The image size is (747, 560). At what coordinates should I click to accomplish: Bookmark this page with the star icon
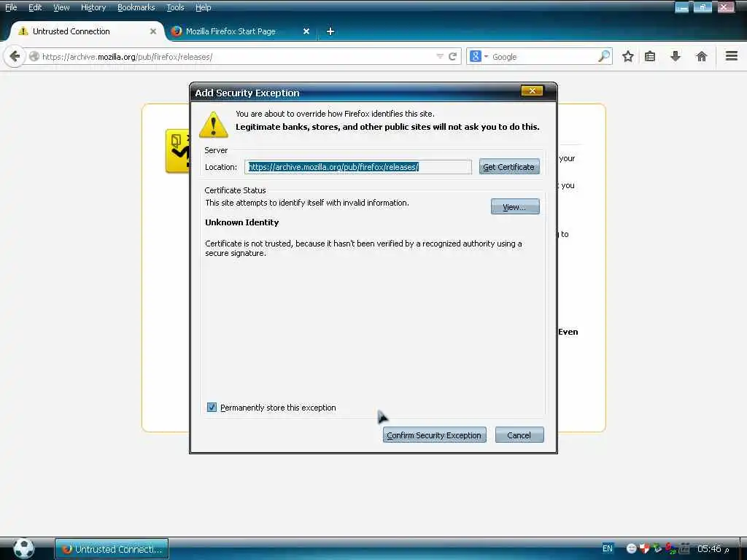point(628,57)
